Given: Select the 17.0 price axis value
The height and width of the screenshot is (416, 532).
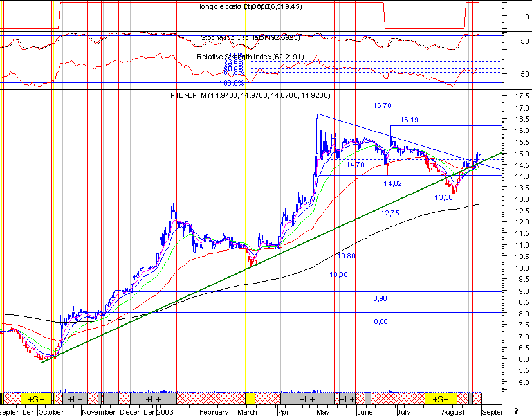Looking at the screenshot, I should coord(522,108).
